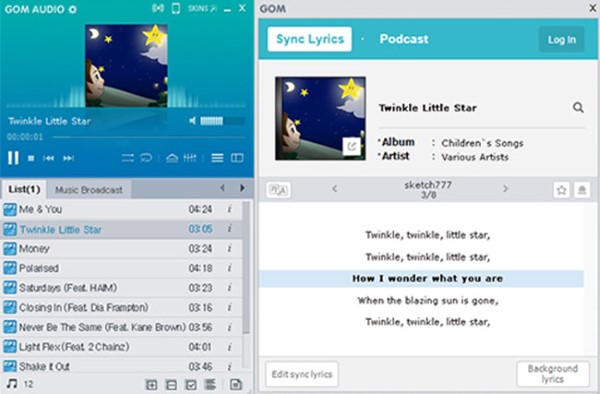Screen dimensions: 600x394
Task: Open the Podcast tab
Action: point(404,39)
